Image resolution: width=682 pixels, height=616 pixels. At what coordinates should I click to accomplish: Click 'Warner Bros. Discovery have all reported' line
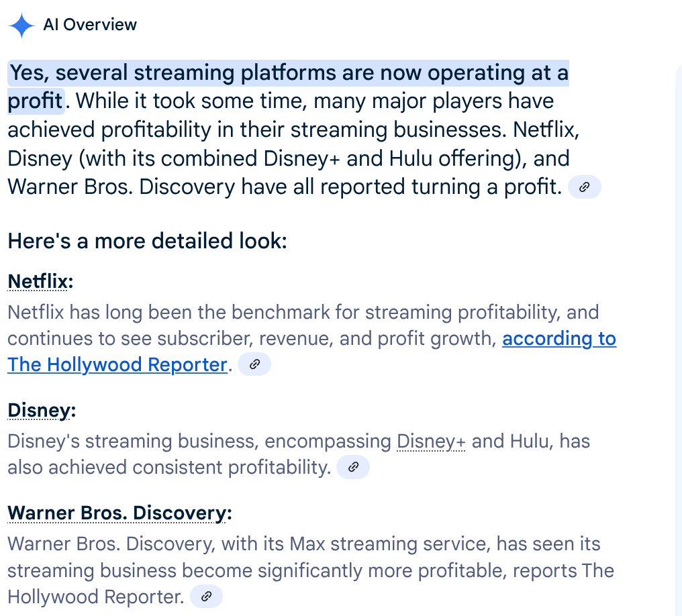coord(285,187)
